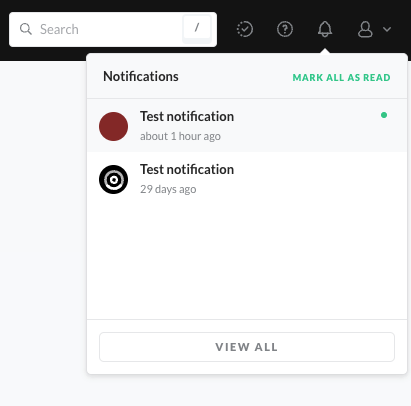The image size is (411, 406).
Task: Focus the Search input field
Action: pos(113,29)
